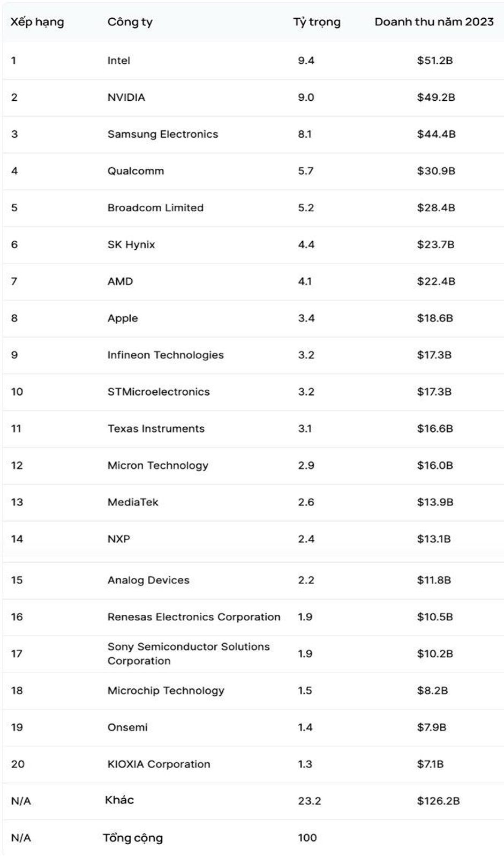Select the Intel company name cell

(118, 61)
